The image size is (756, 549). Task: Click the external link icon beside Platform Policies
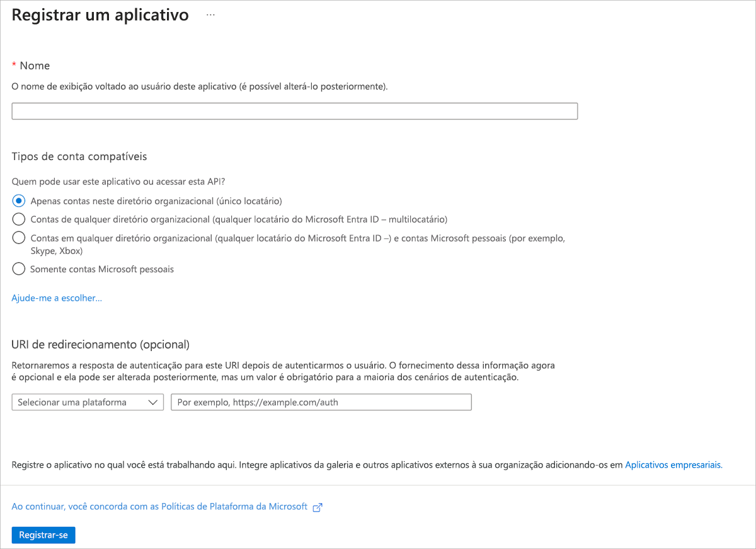click(x=317, y=507)
